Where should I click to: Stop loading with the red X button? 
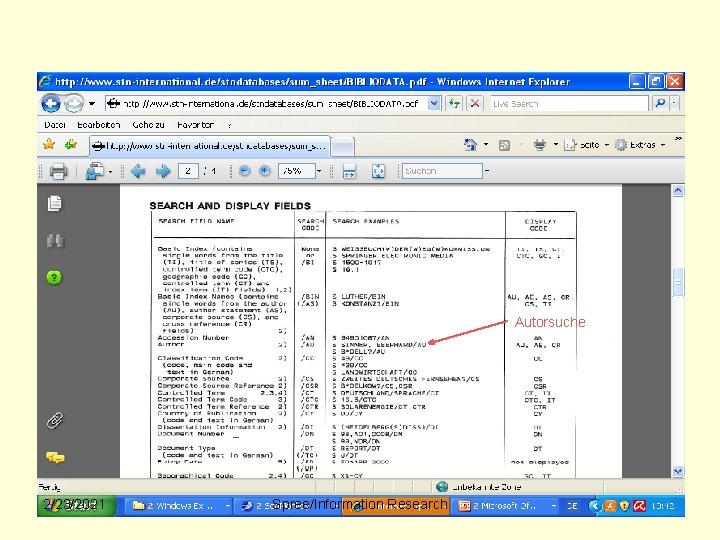pyautogui.click(x=475, y=104)
